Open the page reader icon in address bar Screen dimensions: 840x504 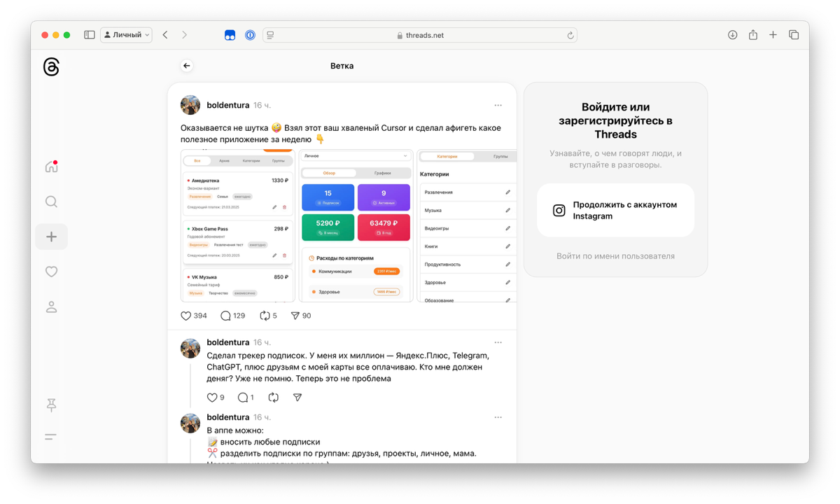270,35
